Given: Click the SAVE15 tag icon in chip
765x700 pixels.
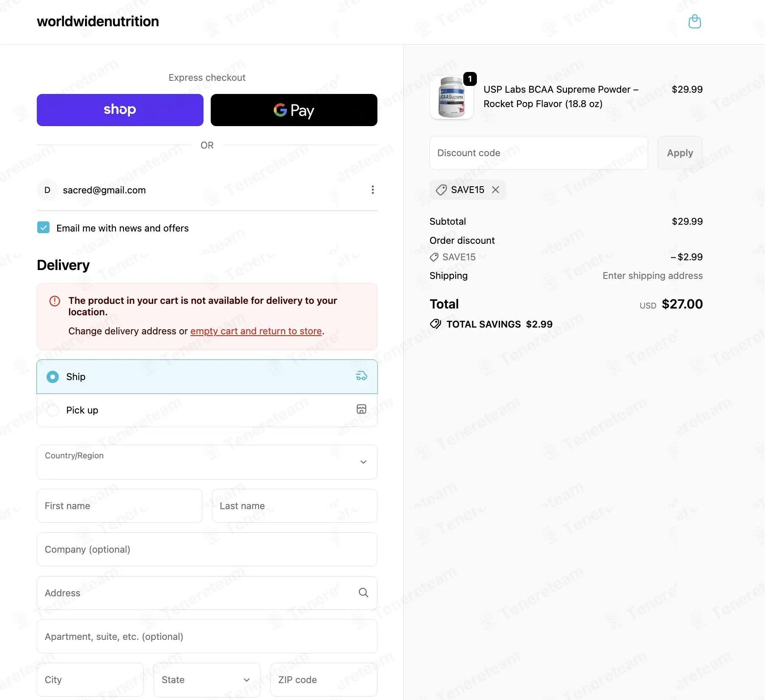Looking at the screenshot, I should pos(441,190).
